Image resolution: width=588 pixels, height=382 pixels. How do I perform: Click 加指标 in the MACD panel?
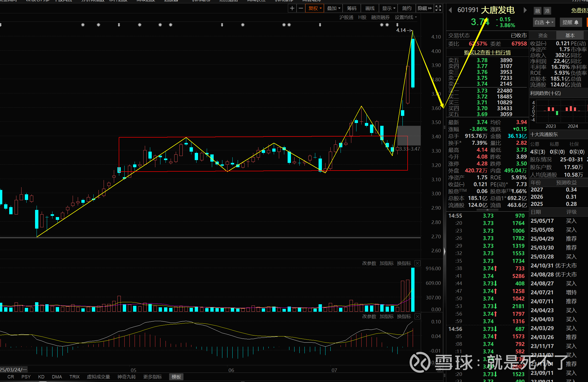click(387, 317)
